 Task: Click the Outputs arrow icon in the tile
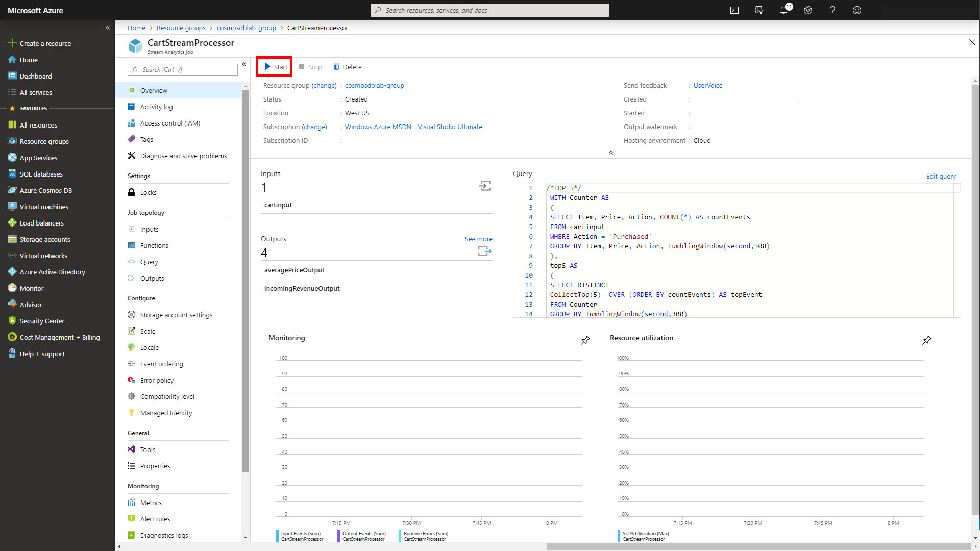484,251
